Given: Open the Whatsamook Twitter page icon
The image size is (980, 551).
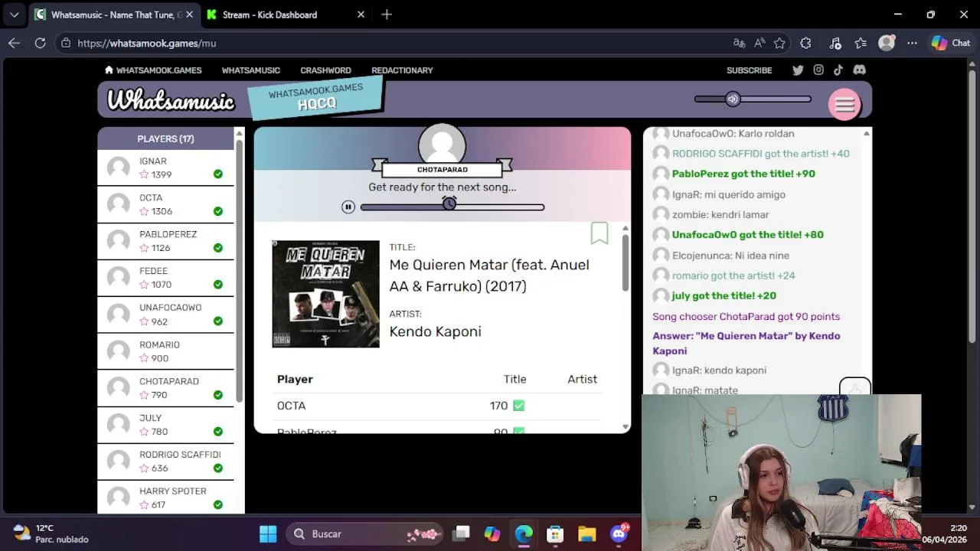Looking at the screenshot, I should click(x=798, y=70).
